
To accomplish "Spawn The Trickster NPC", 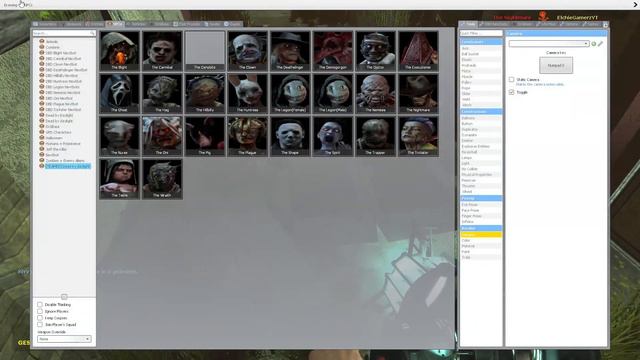I will [418, 136].
